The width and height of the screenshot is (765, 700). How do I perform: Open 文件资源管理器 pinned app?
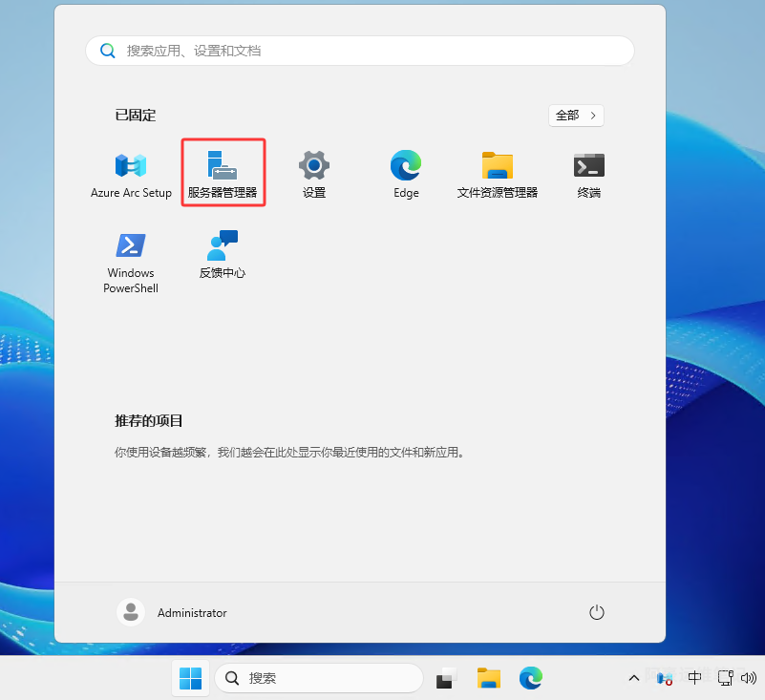point(498,175)
